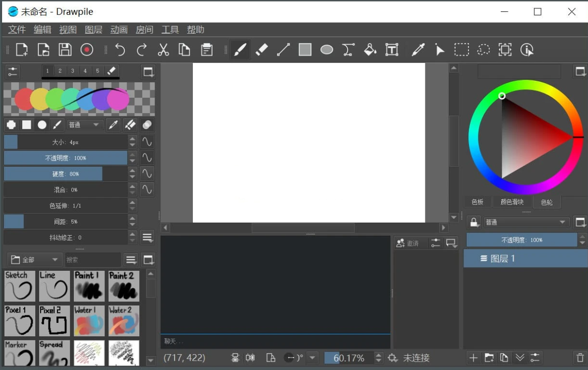Viewport: 588px width, 370px height.
Task: Expand the rotation angle dropdown in status bar
Action: tap(312, 357)
